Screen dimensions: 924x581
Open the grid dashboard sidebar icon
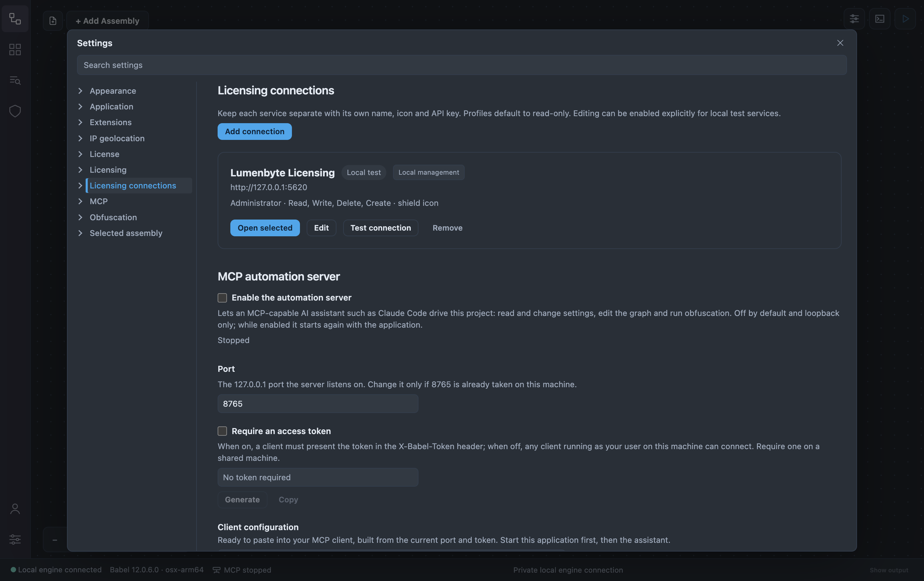15,50
